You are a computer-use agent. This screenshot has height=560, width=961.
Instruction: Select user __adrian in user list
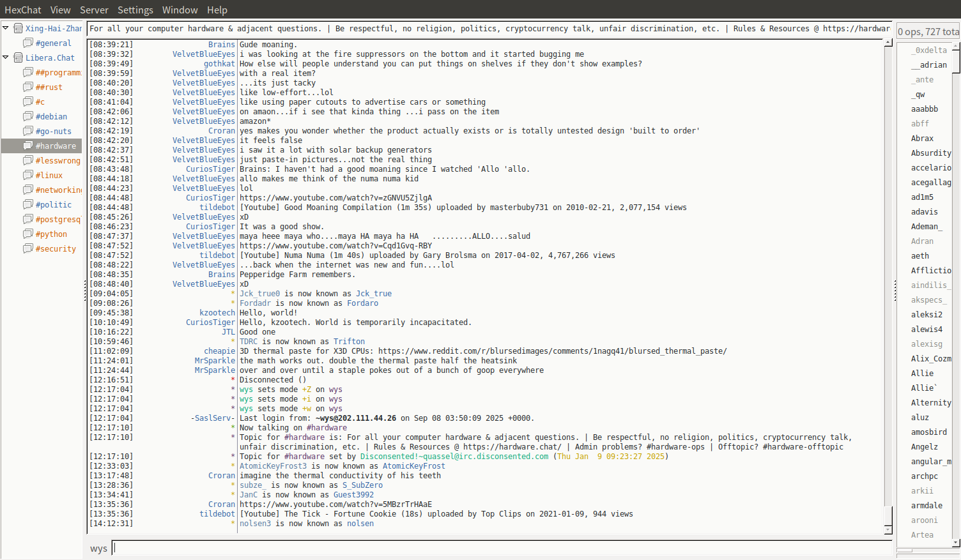pos(929,64)
